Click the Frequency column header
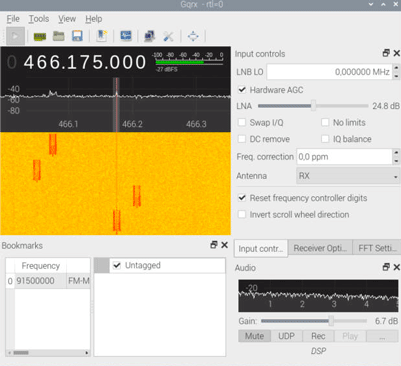The width and height of the screenshot is (401, 366). [x=40, y=266]
